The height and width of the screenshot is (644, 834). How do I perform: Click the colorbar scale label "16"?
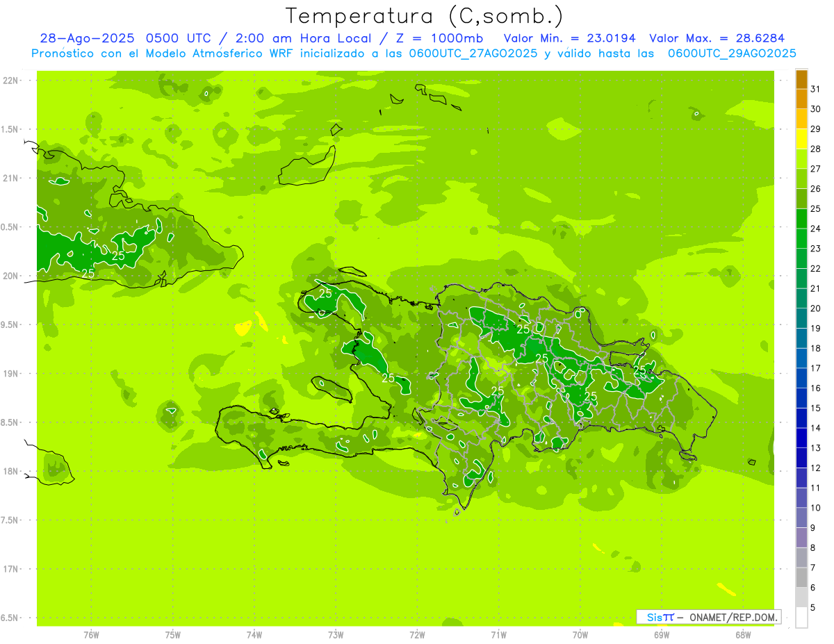tap(815, 388)
